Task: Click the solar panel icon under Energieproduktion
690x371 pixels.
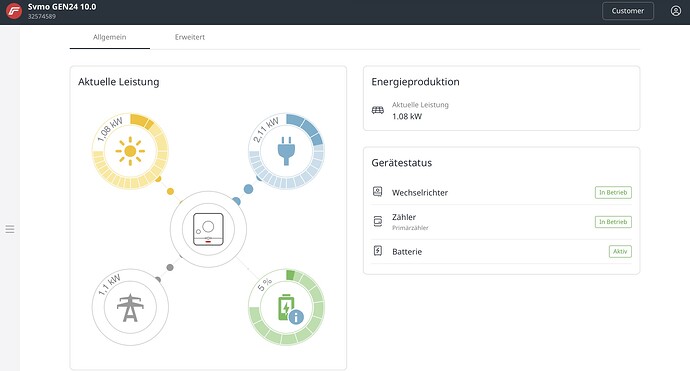Action: (x=378, y=110)
